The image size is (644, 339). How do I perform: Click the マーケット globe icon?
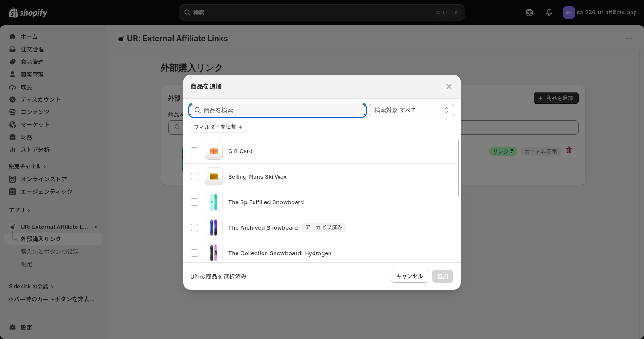coord(13,124)
